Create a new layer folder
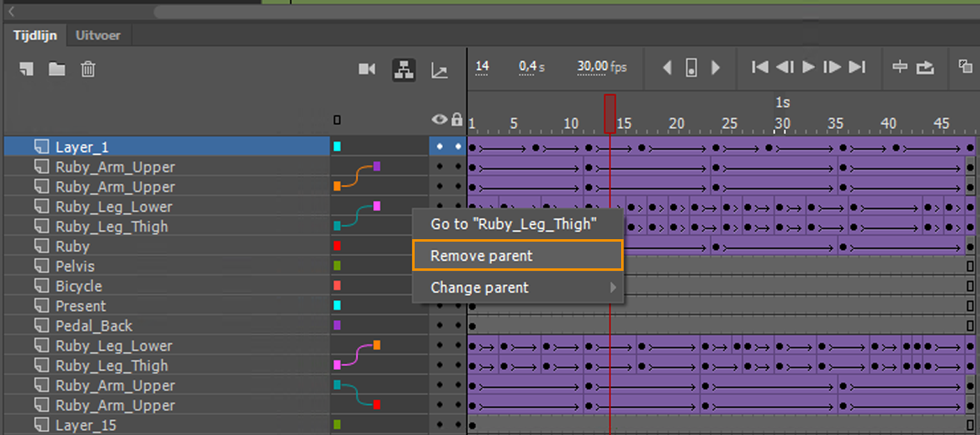980x435 pixels. pos(57,69)
